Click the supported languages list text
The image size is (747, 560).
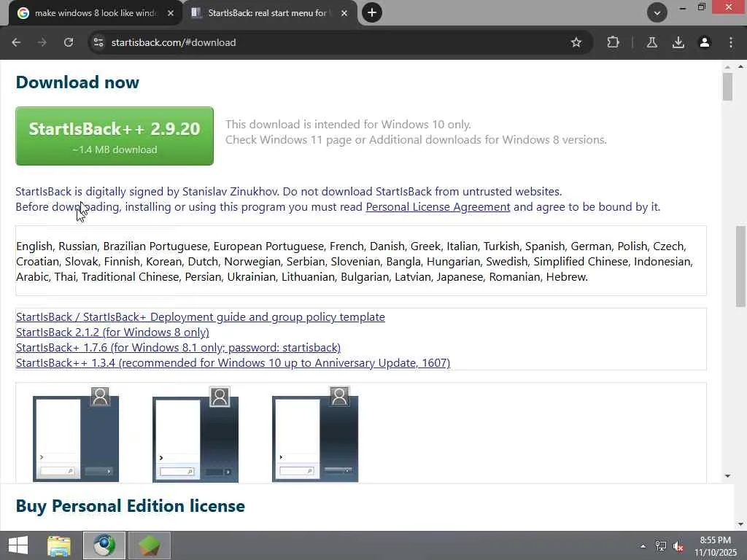(x=355, y=262)
